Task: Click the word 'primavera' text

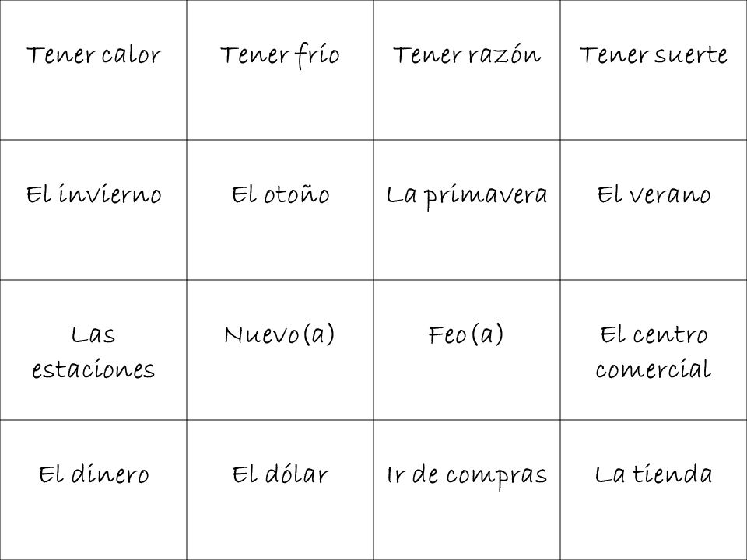Action: [x=486, y=196]
